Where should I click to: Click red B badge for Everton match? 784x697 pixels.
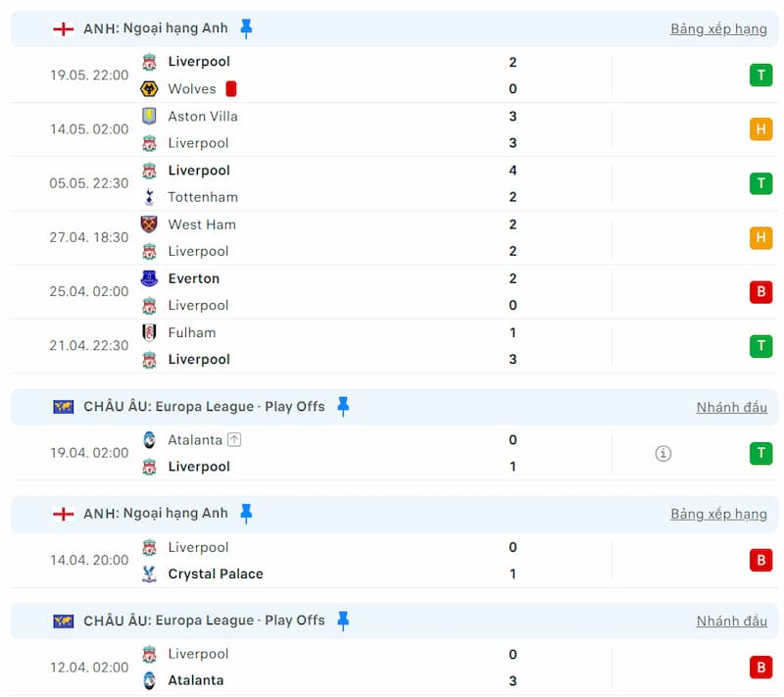tap(761, 291)
